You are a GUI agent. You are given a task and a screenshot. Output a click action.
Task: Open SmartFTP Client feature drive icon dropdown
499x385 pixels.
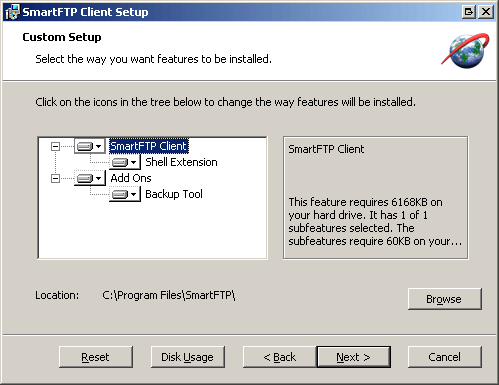coord(89,146)
